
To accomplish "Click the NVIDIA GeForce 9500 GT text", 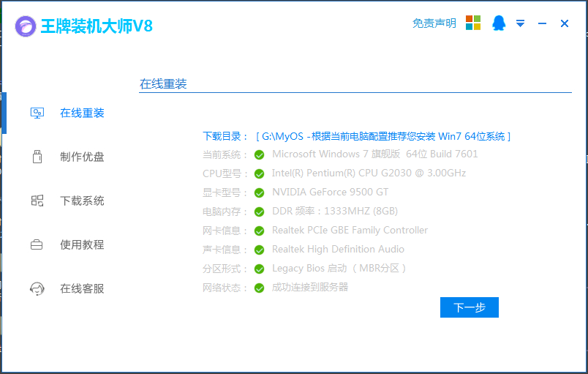I will tap(330, 192).
